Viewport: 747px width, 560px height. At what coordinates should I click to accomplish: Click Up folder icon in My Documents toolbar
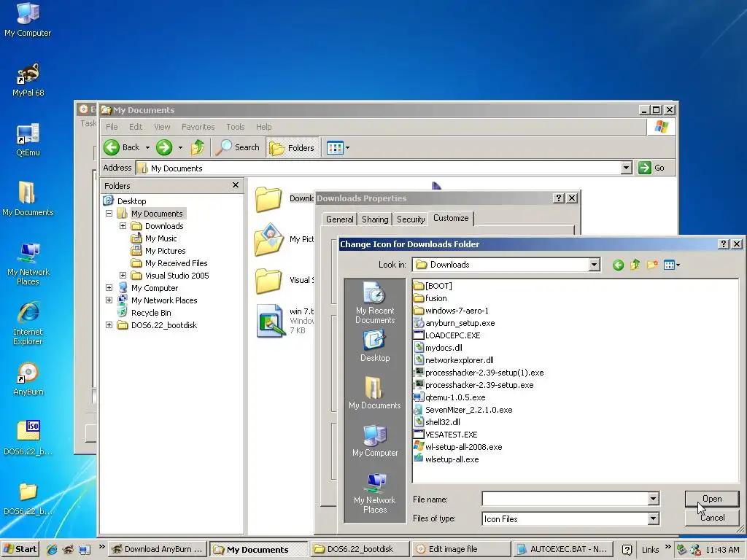(x=198, y=147)
